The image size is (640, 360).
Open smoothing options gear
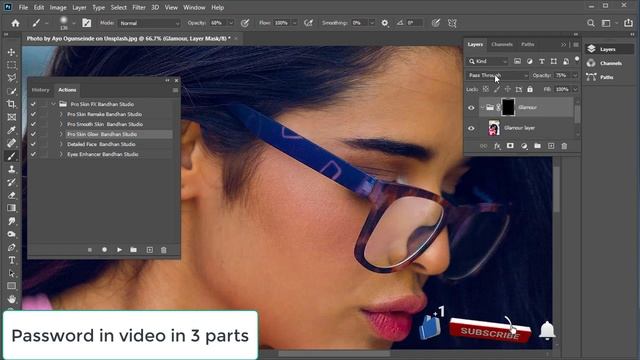coord(384,23)
